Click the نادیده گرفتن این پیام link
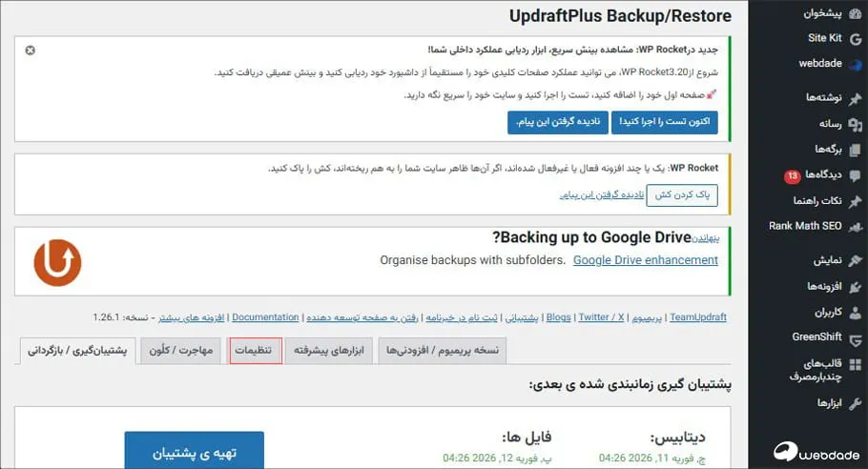This screenshot has width=868, height=469. click(x=602, y=194)
